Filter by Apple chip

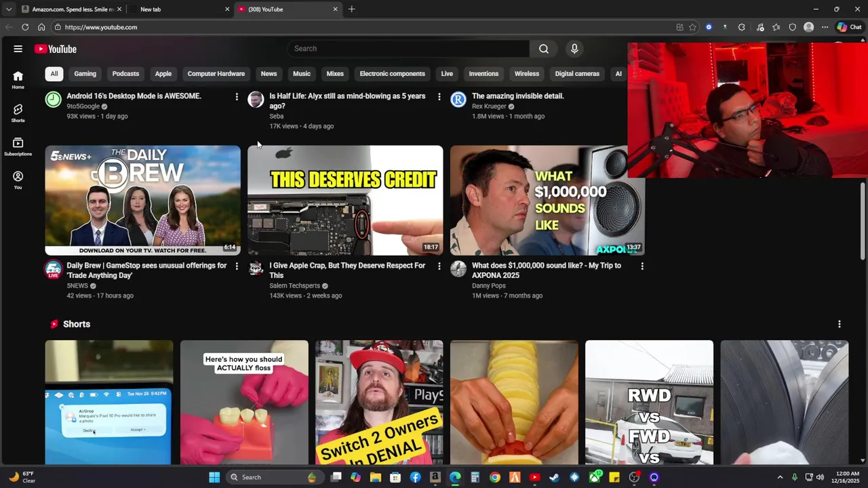click(163, 74)
